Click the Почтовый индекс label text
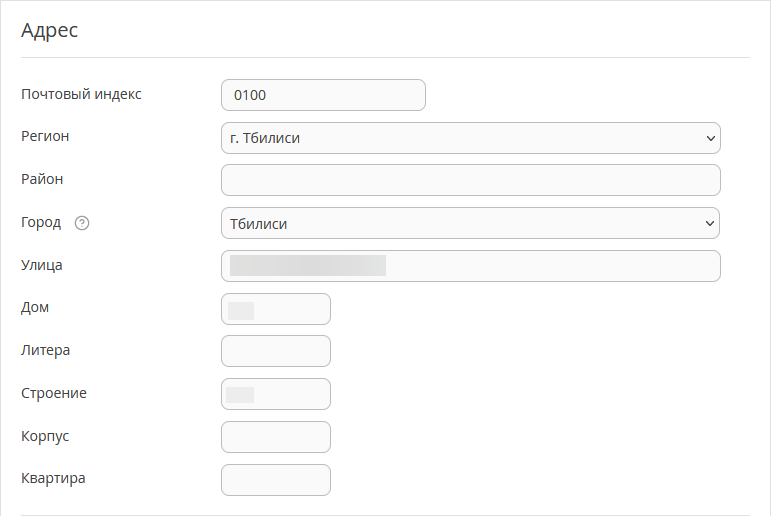Image resolution: width=771 pixels, height=516 pixels. point(81,94)
